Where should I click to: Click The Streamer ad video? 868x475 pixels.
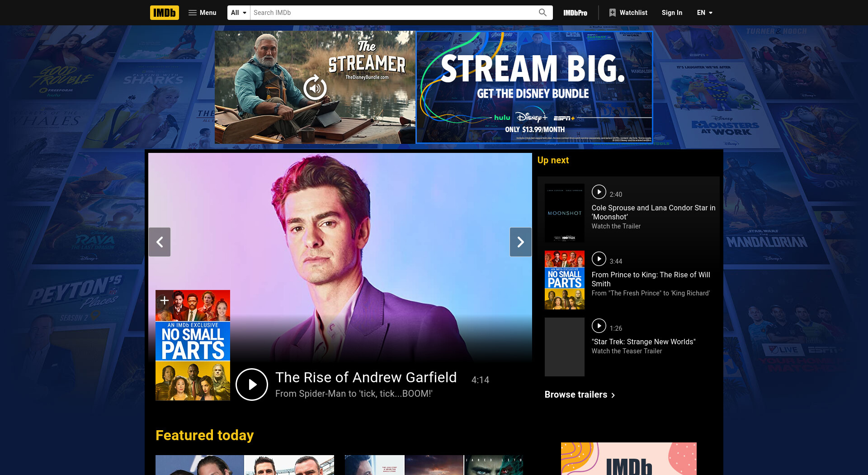315,87
